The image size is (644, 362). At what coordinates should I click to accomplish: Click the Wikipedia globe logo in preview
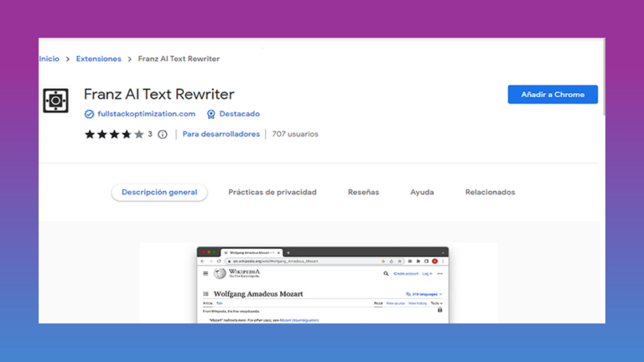(220, 273)
